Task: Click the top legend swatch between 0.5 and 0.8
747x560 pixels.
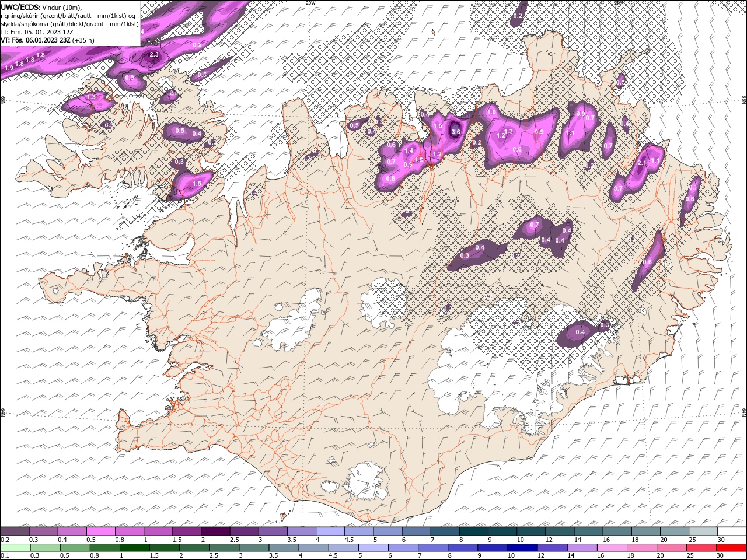Action: [100, 531]
